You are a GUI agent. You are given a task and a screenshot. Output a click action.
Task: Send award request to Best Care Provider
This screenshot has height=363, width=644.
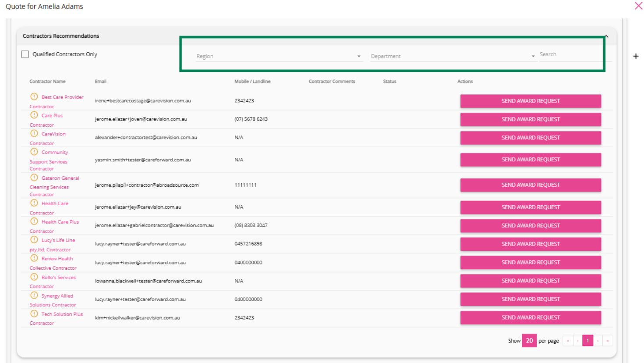531,101
